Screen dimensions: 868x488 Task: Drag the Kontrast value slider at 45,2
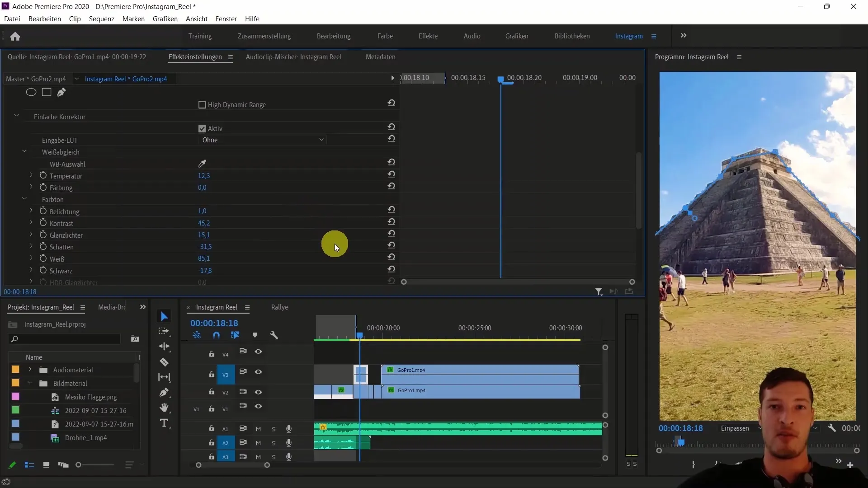[x=203, y=223]
